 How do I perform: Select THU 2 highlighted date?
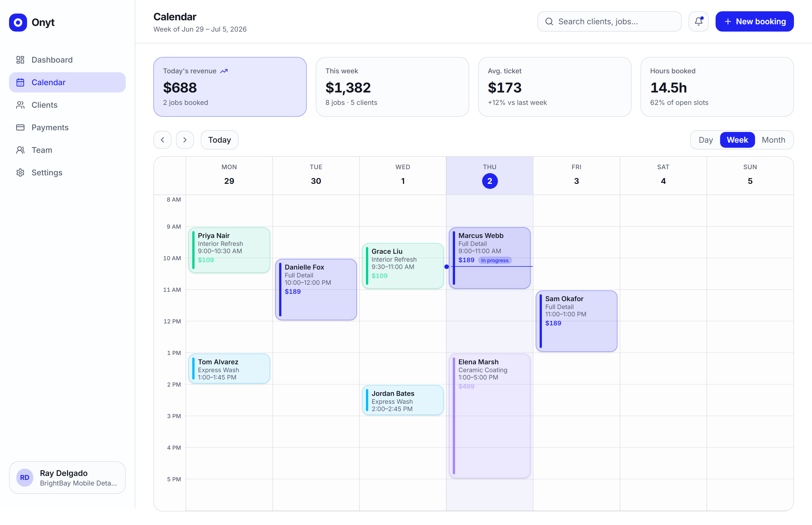489,181
